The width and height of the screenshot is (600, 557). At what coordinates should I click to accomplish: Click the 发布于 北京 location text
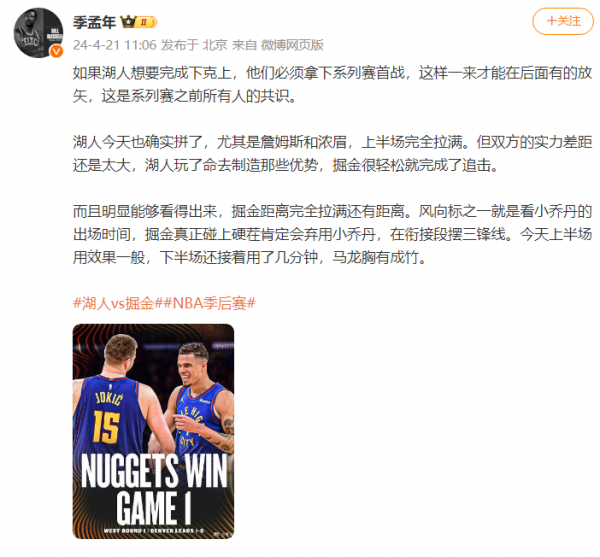point(194,45)
